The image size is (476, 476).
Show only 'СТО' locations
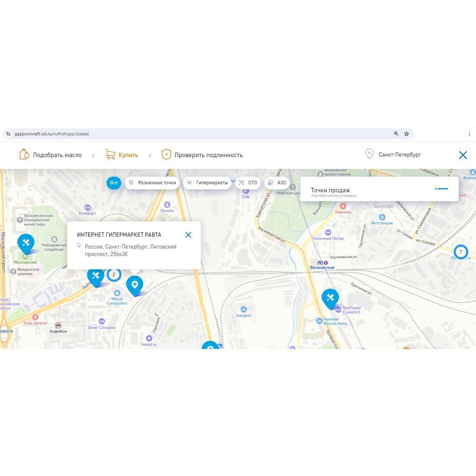248,183
